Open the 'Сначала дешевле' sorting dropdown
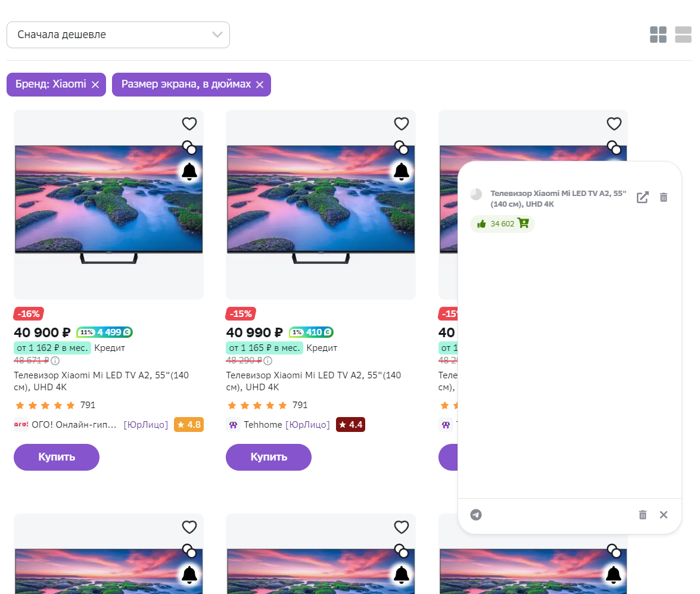This screenshot has width=700, height=594. pyautogui.click(x=118, y=35)
